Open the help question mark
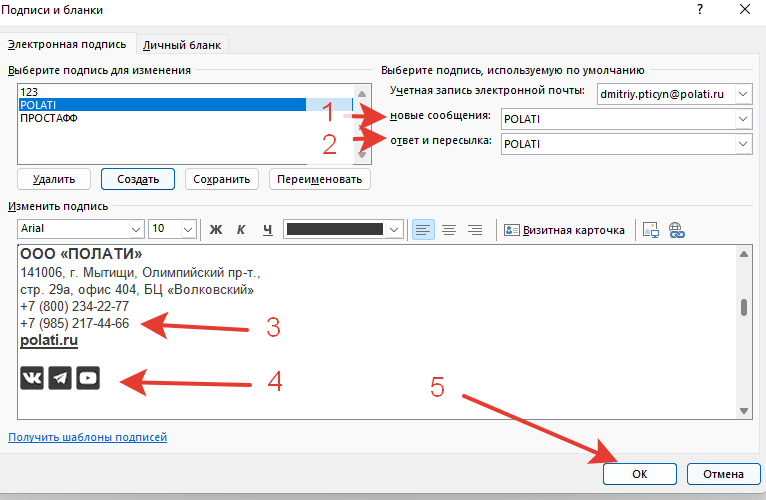 (x=700, y=9)
